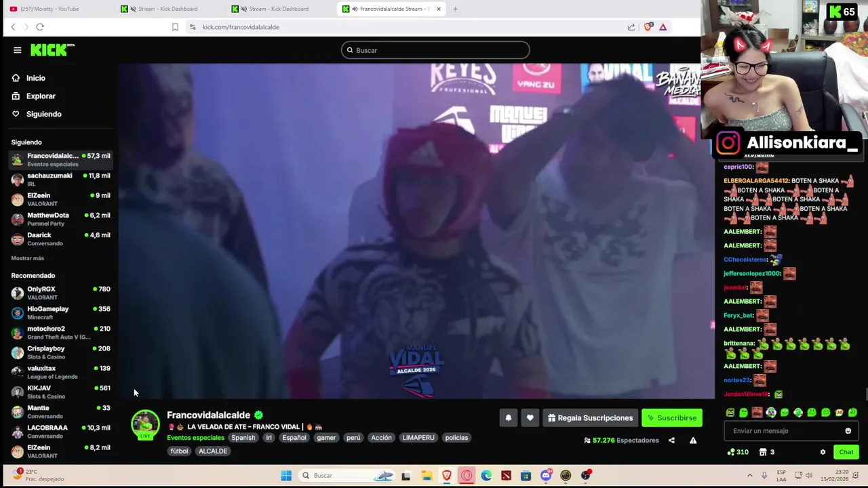The image size is (868, 488).
Task: Open the browser share icon in address bar
Action: tap(631, 27)
